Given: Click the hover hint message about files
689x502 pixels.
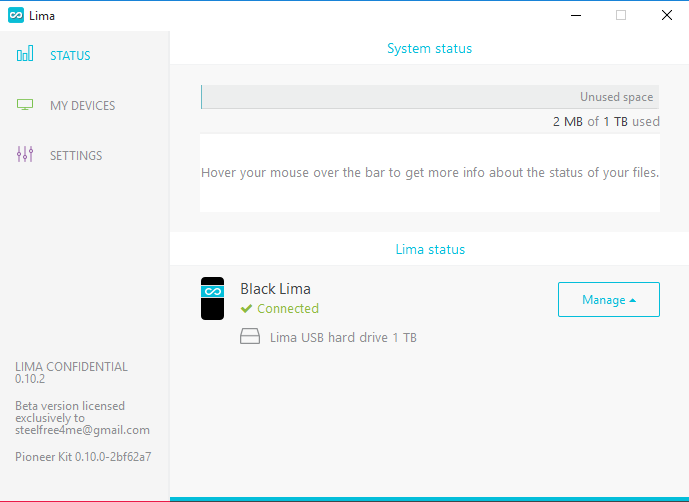Looking at the screenshot, I should pos(430,173).
